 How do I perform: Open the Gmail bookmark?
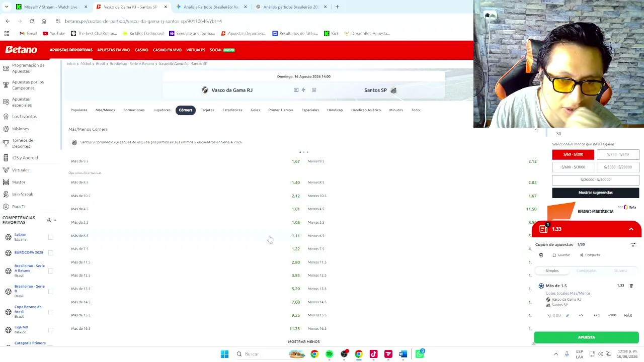(x=28, y=33)
